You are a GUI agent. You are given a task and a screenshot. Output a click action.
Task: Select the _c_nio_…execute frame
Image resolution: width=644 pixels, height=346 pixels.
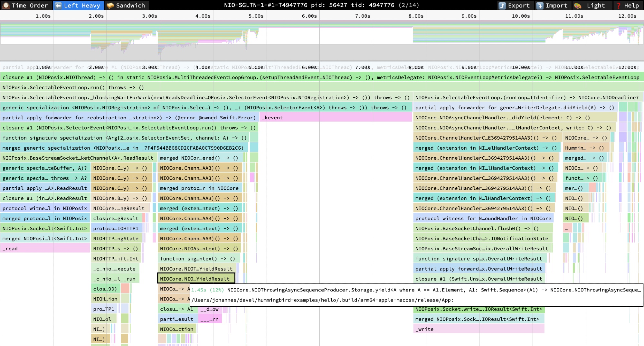click(115, 269)
